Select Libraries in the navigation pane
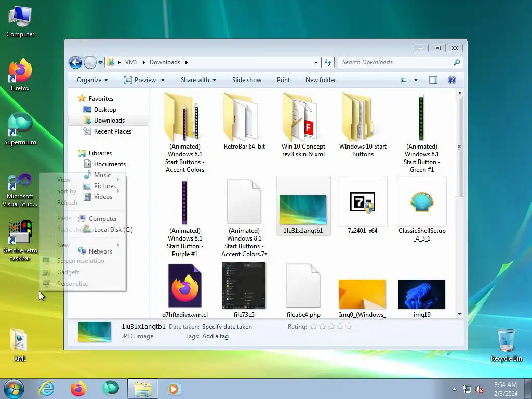532x399 pixels. (95, 153)
